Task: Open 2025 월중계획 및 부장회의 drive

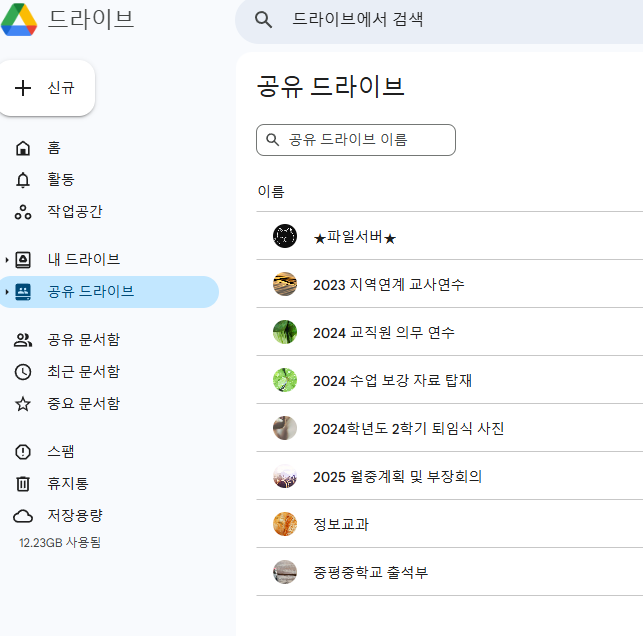Action: point(449,476)
